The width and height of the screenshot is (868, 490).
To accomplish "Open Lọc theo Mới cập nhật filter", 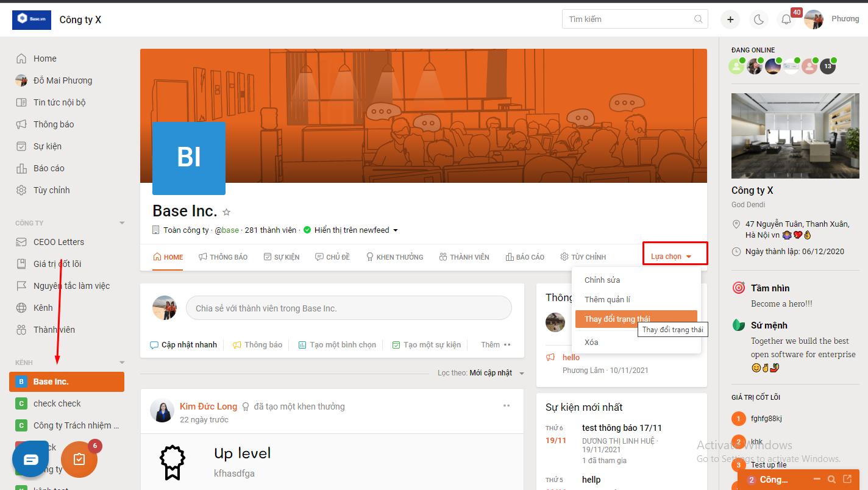I will coord(481,373).
